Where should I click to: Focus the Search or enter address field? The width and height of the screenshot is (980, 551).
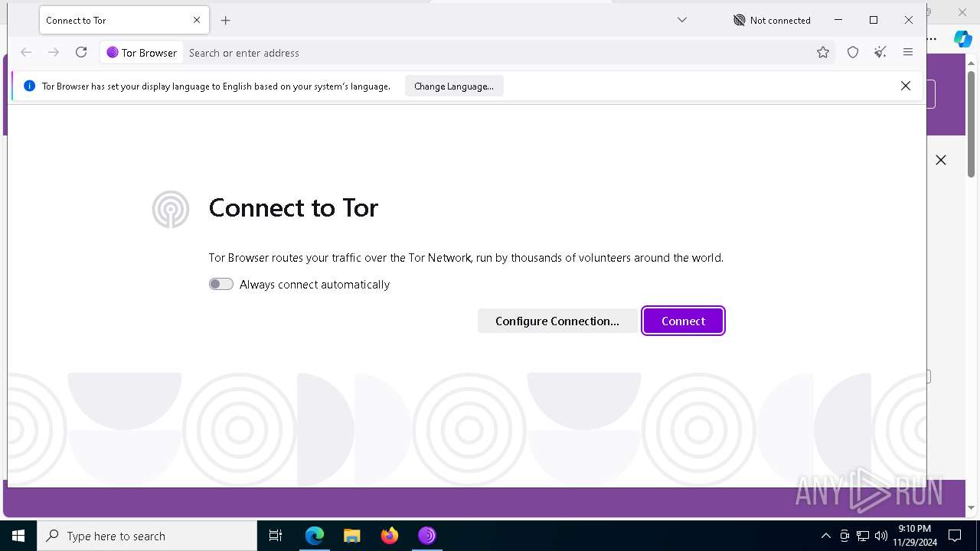(498, 53)
